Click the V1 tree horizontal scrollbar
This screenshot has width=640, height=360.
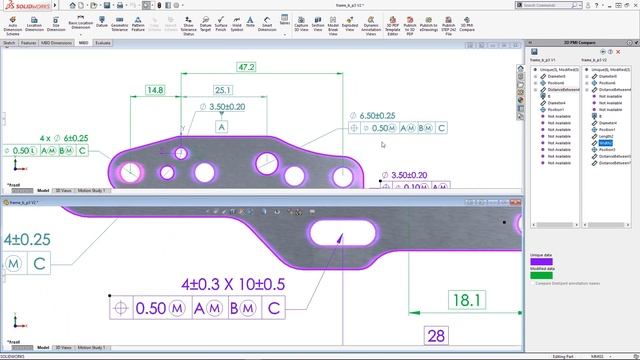tap(555, 225)
